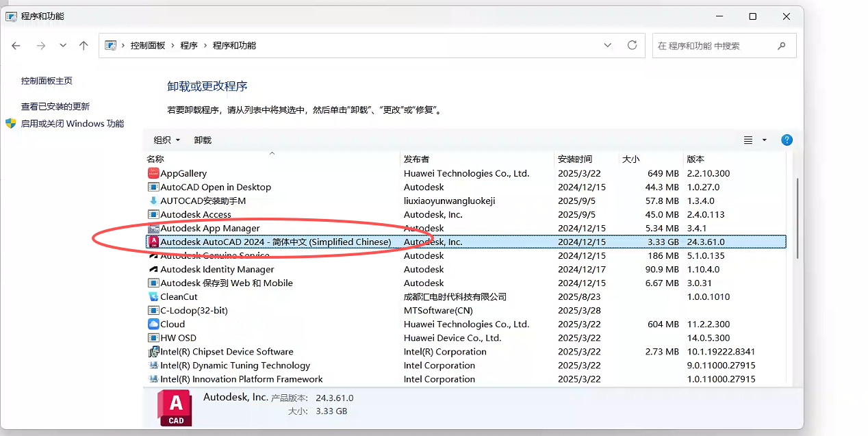Expand address bar history dropdown
The height and width of the screenshot is (436, 868).
click(607, 45)
